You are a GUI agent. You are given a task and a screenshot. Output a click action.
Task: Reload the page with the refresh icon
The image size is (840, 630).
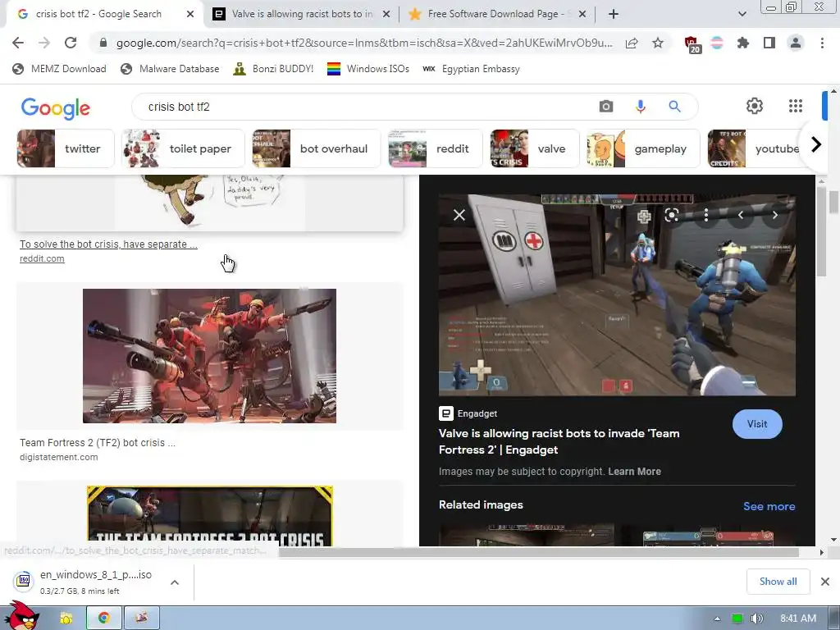click(71, 43)
